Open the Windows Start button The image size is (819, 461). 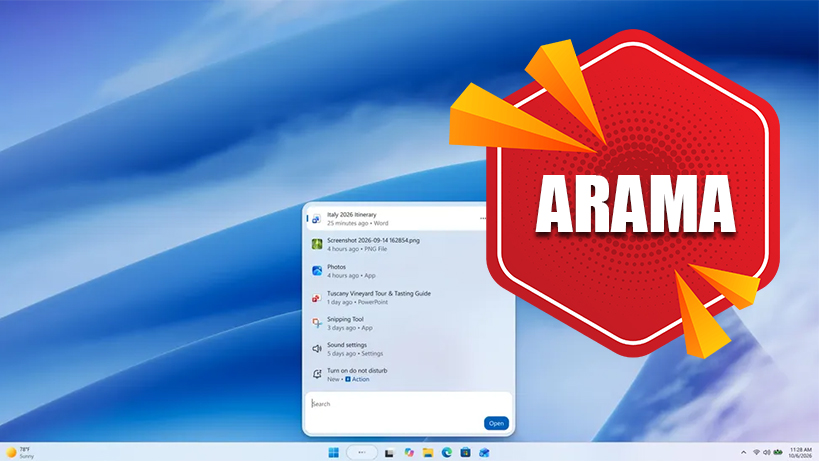334,453
